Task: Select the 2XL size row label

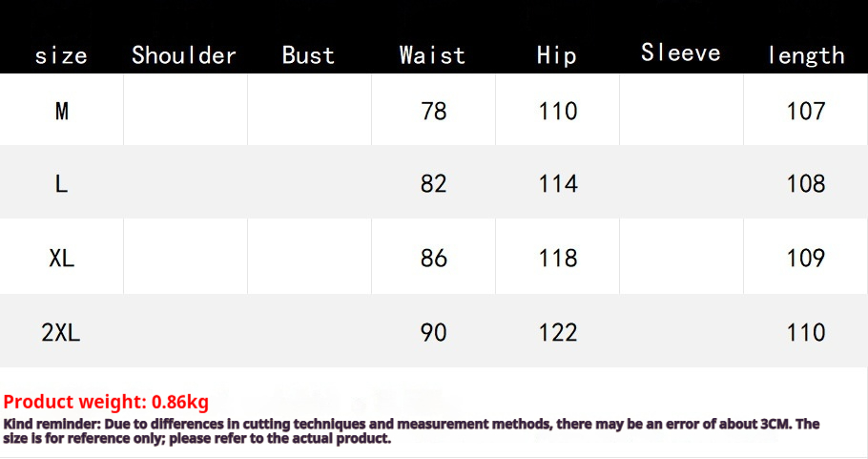Action: coord(61,332)
